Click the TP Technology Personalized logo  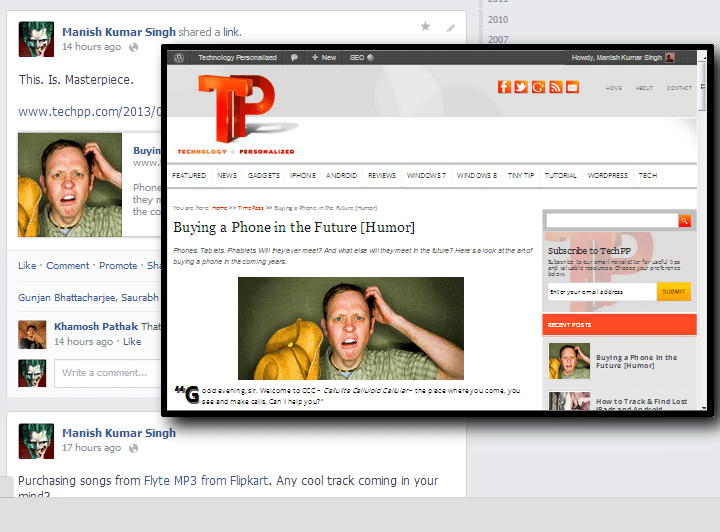point(238,114)
